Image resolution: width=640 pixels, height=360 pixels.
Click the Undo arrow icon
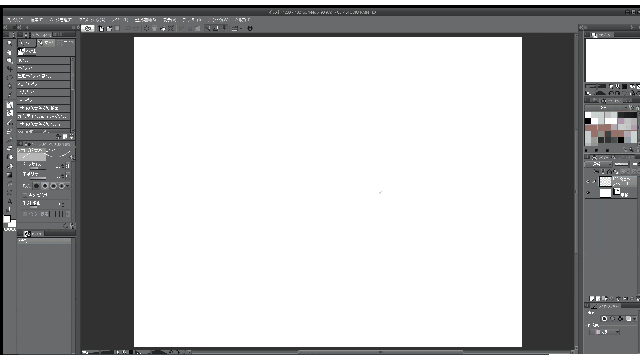tap(128, 28)
